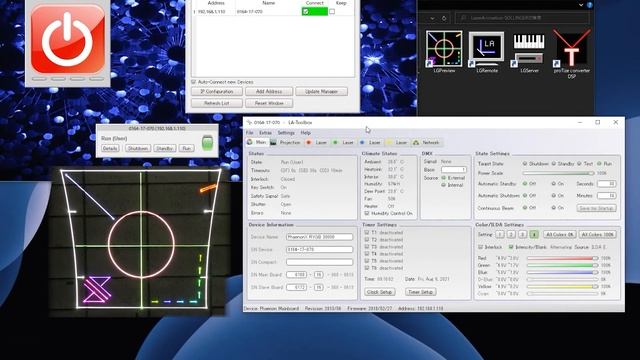Select Test as target state
640x360 pixels.
(579, 164)
